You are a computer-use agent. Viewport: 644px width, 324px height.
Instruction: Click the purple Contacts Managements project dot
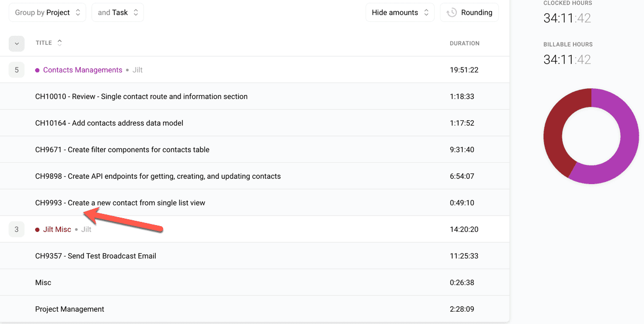[37, 70]
